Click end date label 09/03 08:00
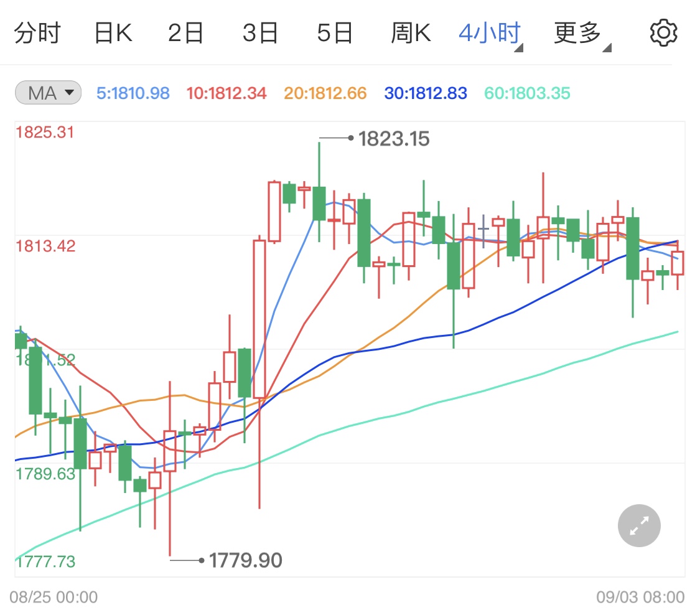The width and height of the screenshot is (700, 615). (641, 597)
